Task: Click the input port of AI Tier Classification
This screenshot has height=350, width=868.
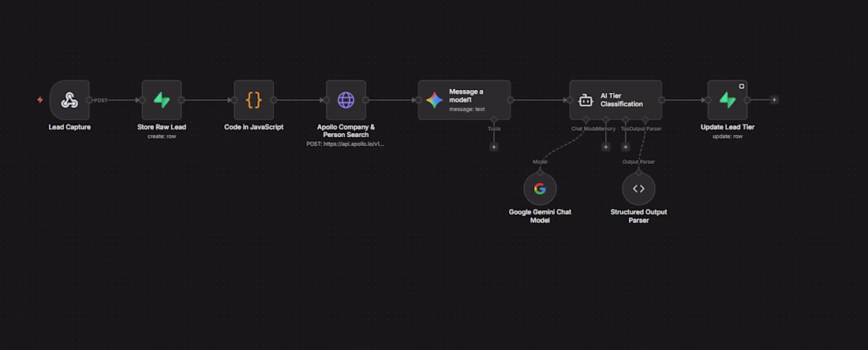Action: 570,100
